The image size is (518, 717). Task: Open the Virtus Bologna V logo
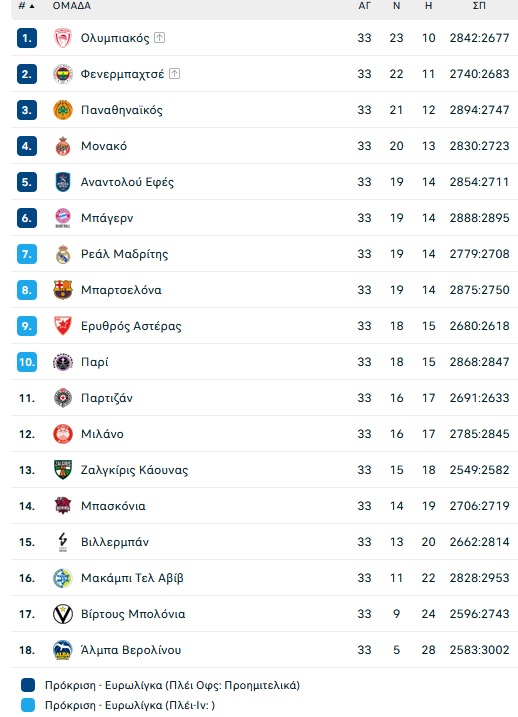(x=63, y=614)
